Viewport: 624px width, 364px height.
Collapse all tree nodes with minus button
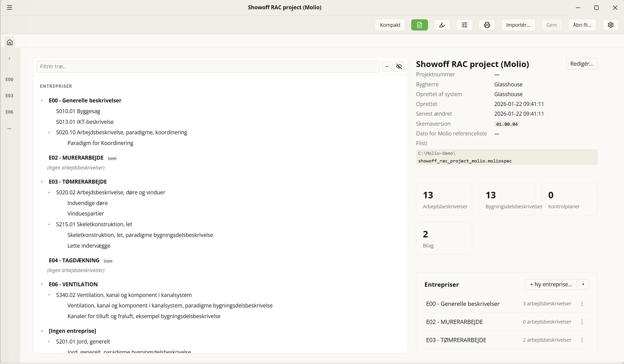pos(387,66)
